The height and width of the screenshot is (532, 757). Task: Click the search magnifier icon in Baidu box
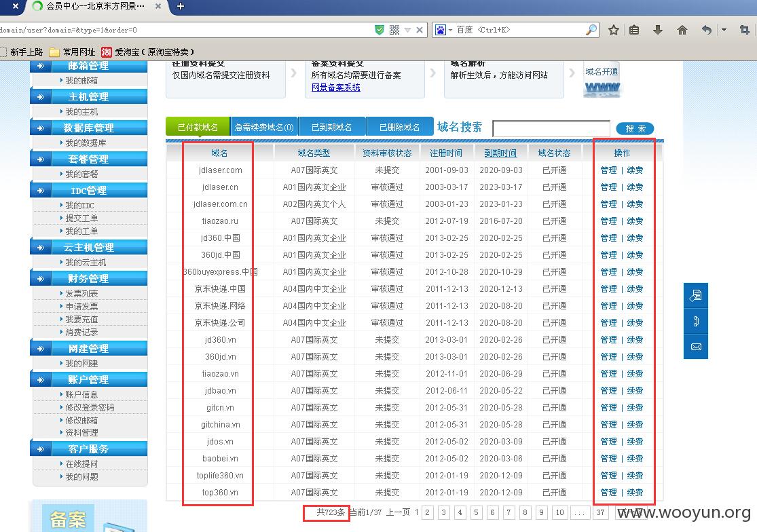coord(591,30)
